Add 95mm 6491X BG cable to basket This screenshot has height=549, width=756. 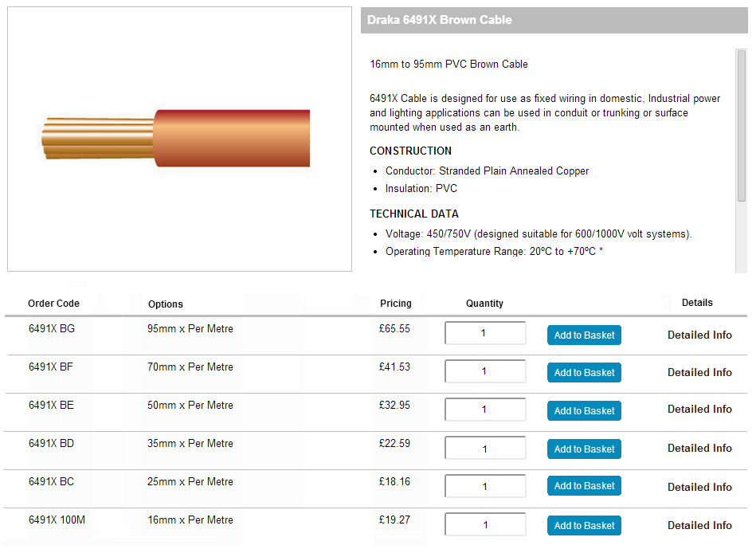584,335
